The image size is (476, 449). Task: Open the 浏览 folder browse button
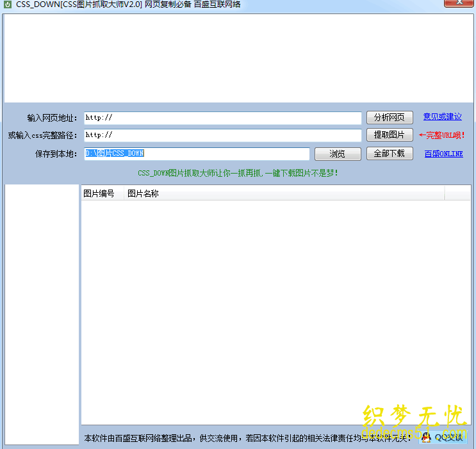click(x=337, y=154)
